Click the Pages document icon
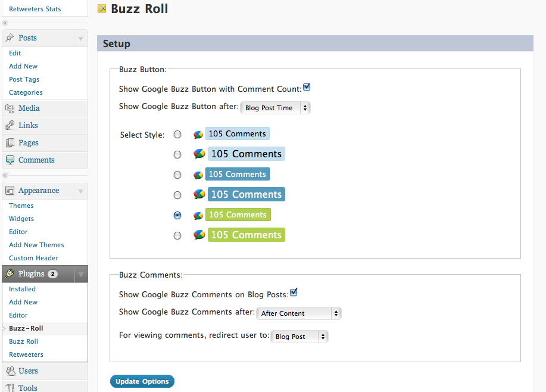 click(10, 142)
